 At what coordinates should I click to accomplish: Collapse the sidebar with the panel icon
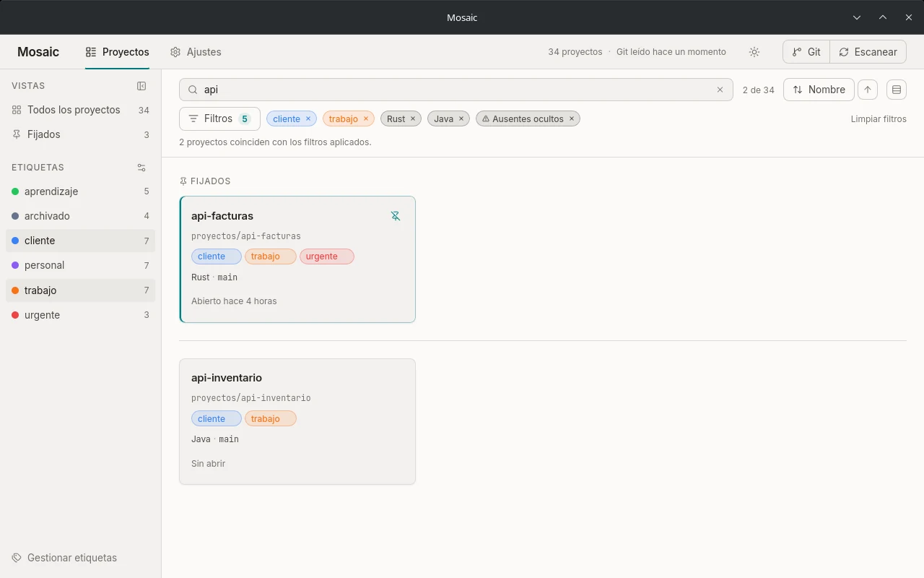point(141,86)
